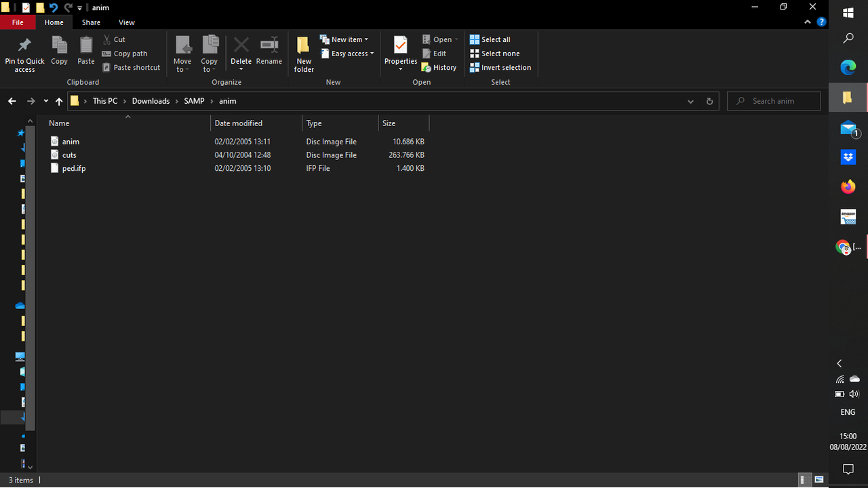The image size is (868, 488).
Task: Expand address bar history dropdown
Action: click(690, 101)
